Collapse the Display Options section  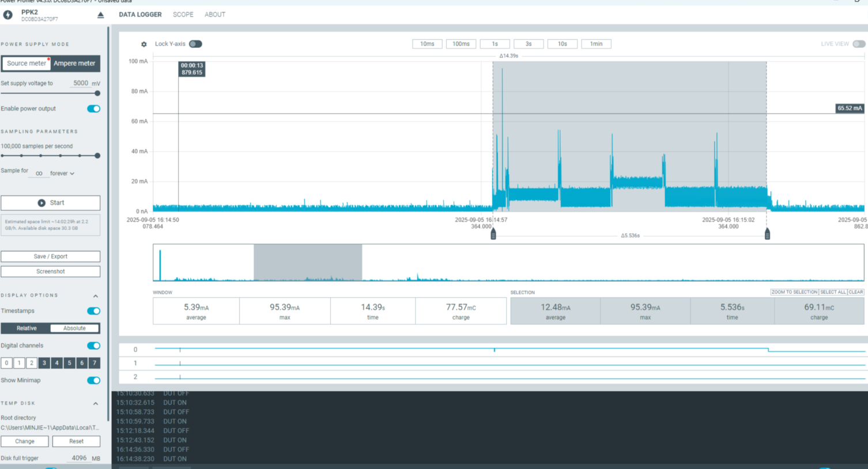[96, 296]
